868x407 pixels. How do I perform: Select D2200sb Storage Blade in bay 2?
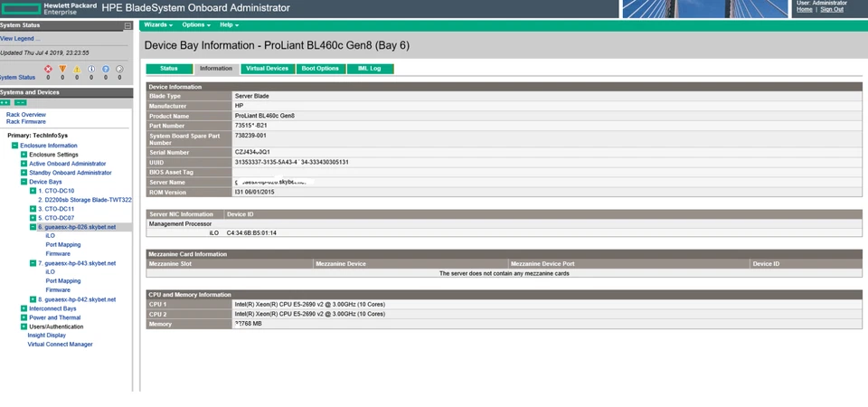tap(85, 200)
